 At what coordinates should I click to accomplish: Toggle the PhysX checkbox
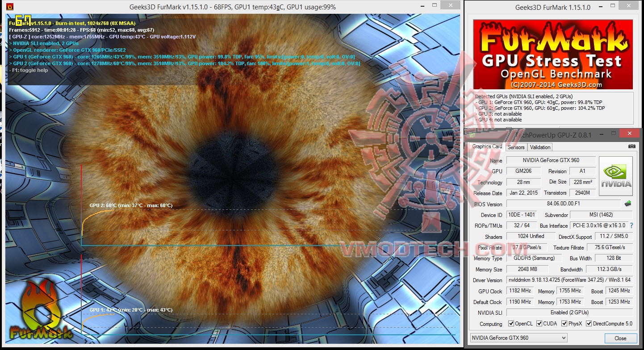(x=565, y=324)
